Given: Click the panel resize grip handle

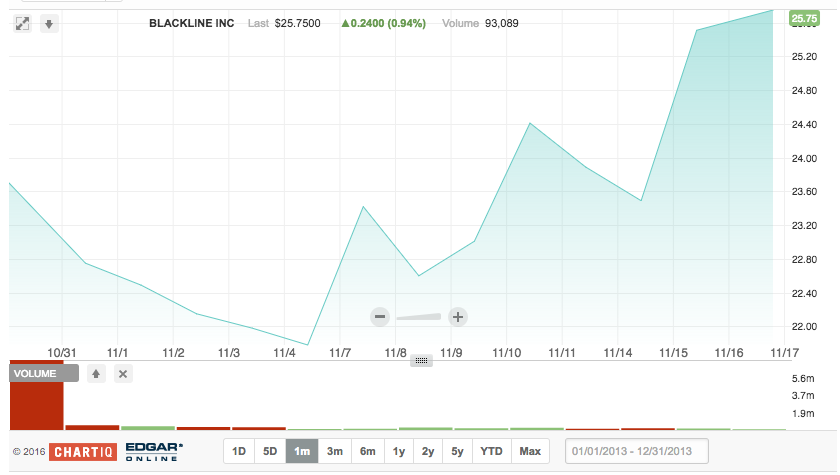Looking at the screenshot, I should pyautogui.click(x=421, y=360).
